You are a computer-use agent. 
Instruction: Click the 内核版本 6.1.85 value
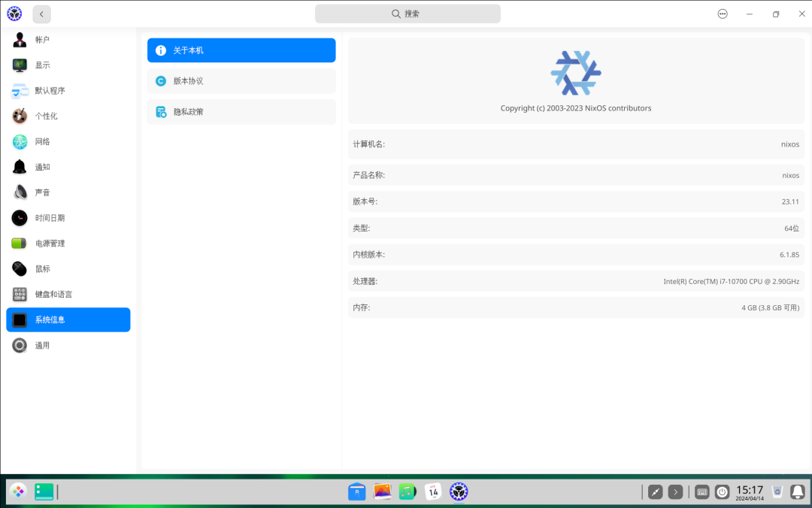coord(789,255)
